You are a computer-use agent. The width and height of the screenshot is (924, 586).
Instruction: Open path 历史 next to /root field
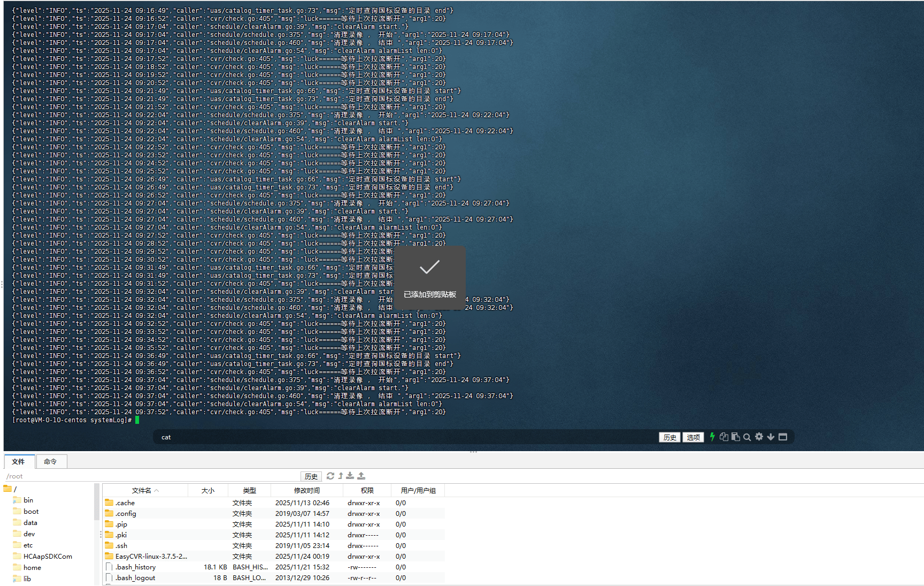(x=311, y=476)
